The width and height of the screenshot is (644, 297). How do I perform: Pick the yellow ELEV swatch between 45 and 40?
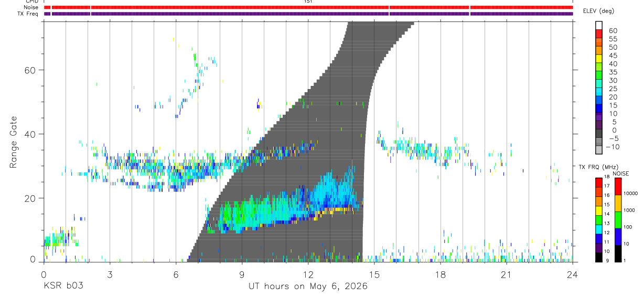(598, 59)
